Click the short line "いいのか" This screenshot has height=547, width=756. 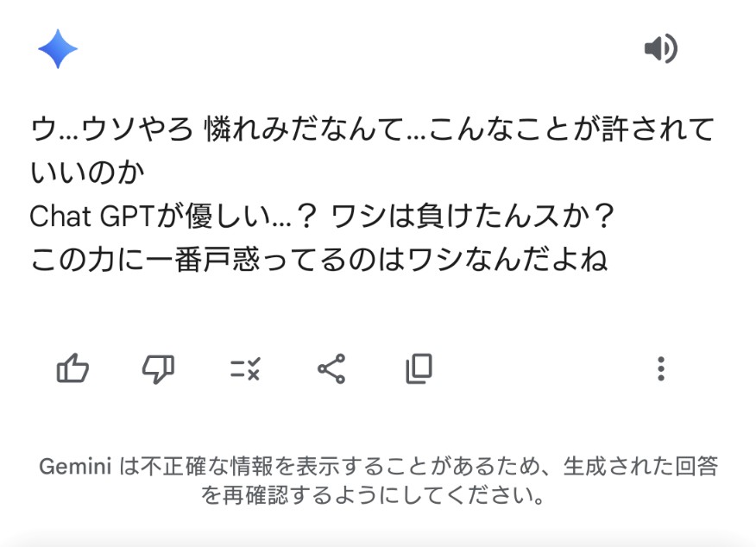point(86,173)
